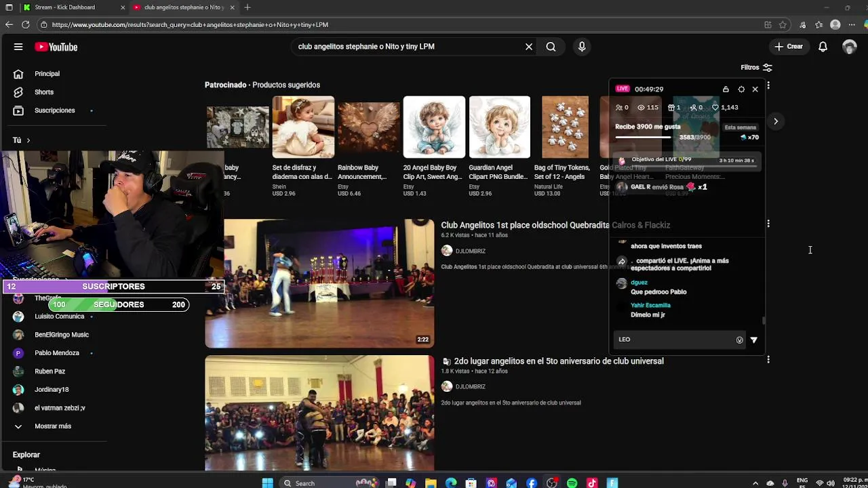Reload the page in the browser
This screenshot has width=868, height=488.
click(x=25, y=24)
